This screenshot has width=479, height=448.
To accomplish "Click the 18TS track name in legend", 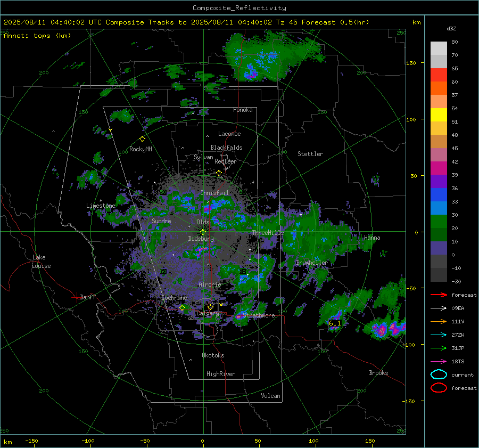I will click(458, 362).
